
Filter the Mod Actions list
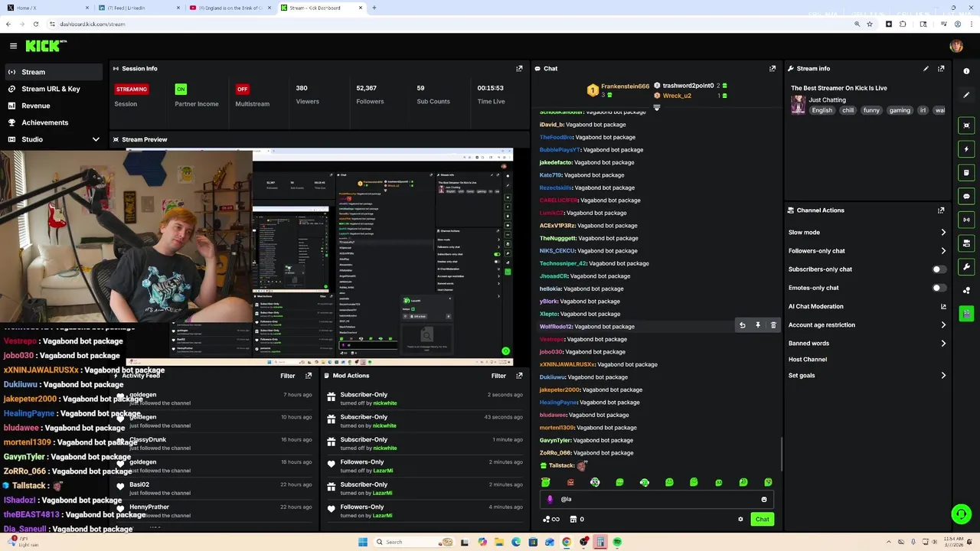pos(498,376)
